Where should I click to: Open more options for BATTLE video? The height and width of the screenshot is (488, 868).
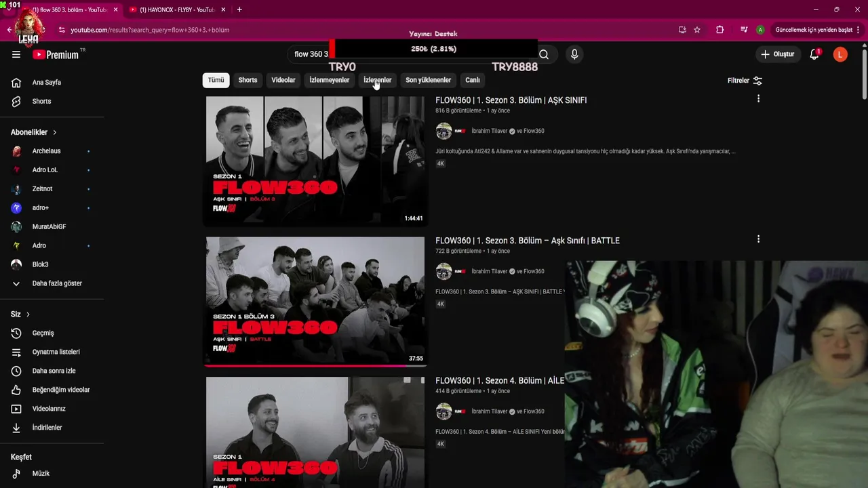[758, 239]
